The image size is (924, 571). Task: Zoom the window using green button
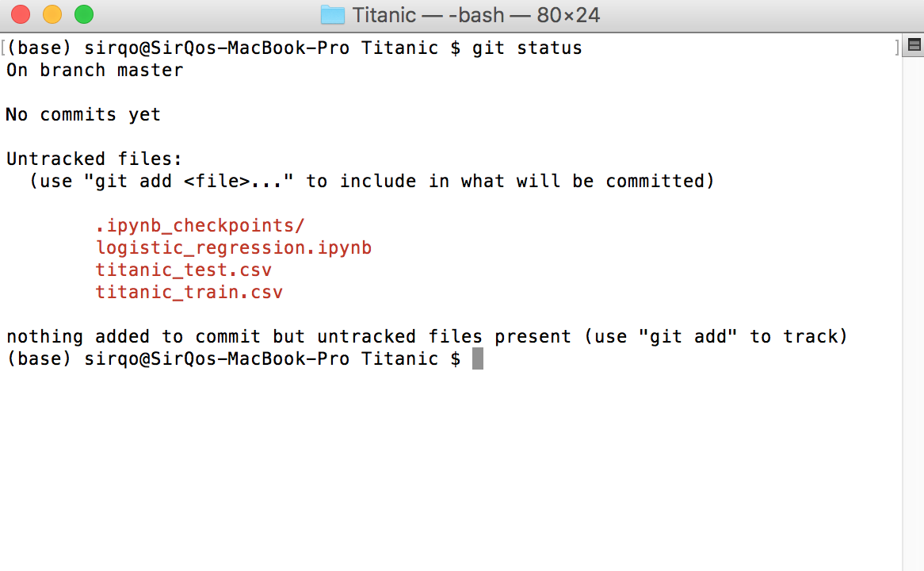[x=83, y=14]
